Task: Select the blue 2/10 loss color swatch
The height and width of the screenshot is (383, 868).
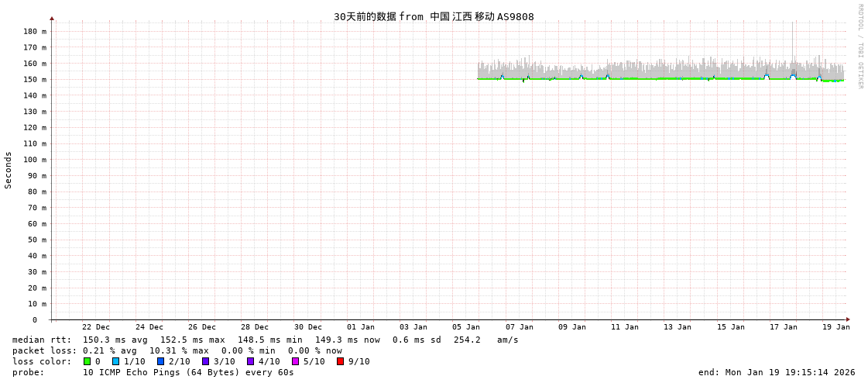Action: point(160,361)
